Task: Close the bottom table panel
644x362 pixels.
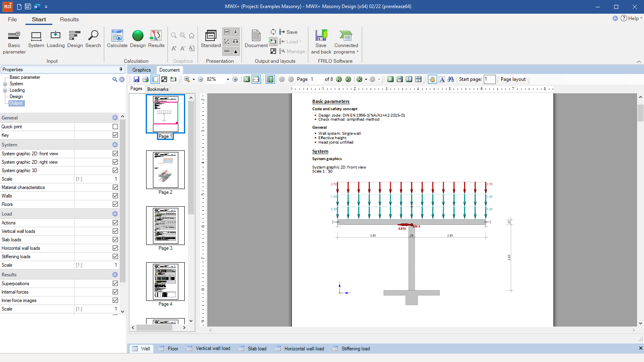Action: [640, 348]
